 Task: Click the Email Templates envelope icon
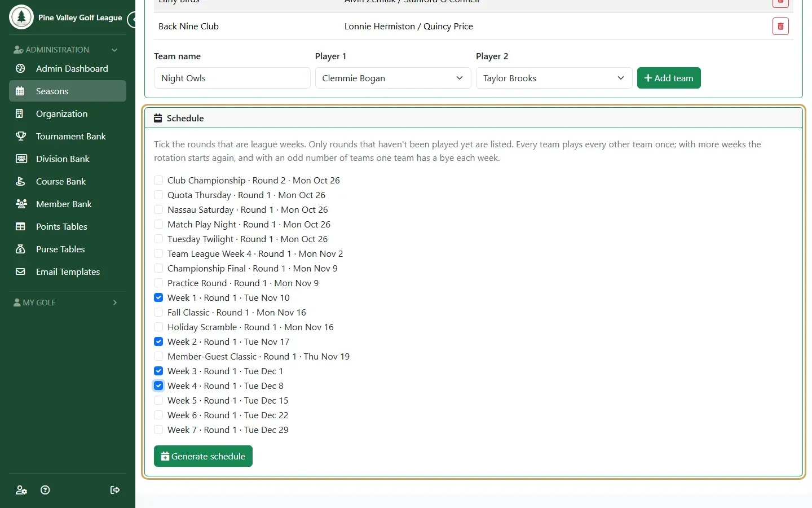click(x=20, y=271)
